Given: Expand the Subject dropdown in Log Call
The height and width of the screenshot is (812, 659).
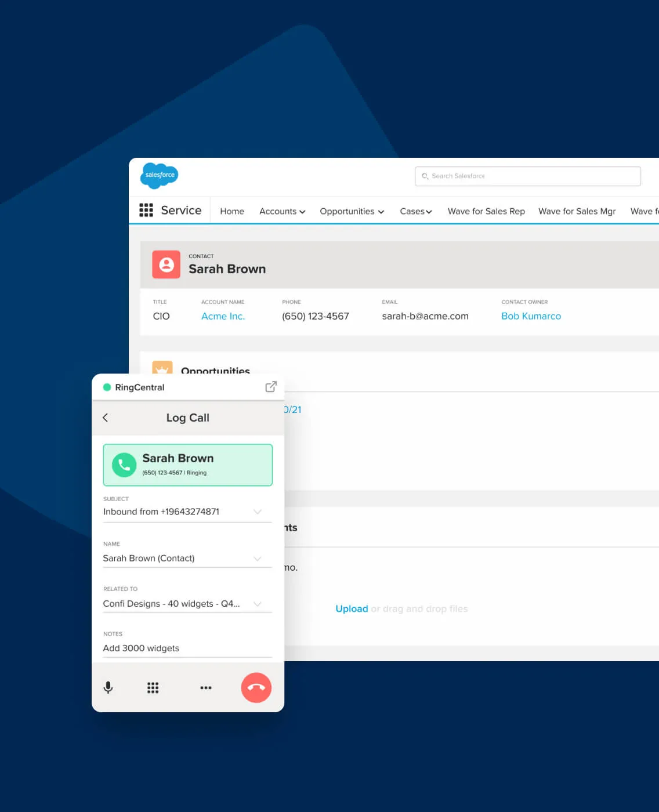Looking at the screenshot, I should [258, 512].
